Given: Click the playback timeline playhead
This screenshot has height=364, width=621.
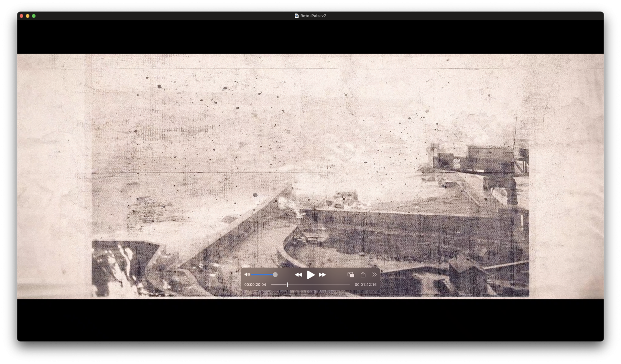Looking at the screenshot, I should 287,285.
